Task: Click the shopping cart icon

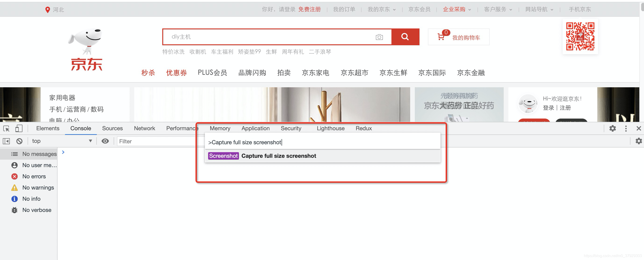Action: (441, 37)
